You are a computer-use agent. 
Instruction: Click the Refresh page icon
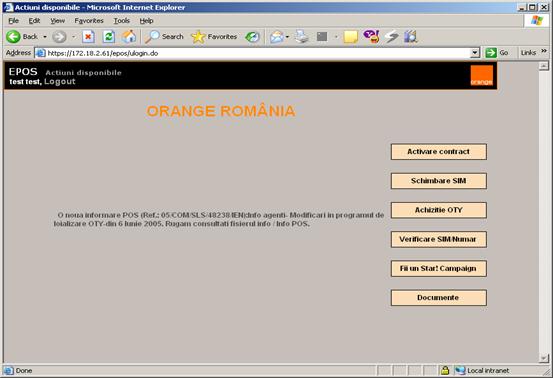(109, 36)
